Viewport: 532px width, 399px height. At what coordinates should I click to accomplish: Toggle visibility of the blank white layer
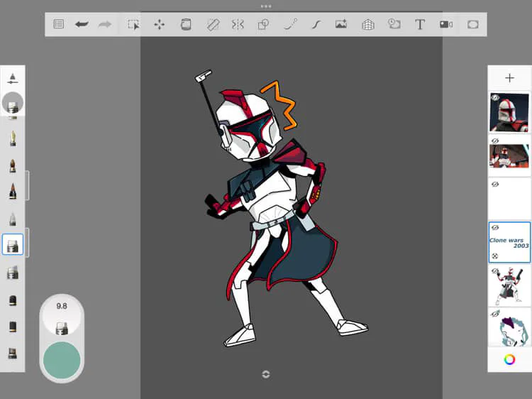coord(495,185)
